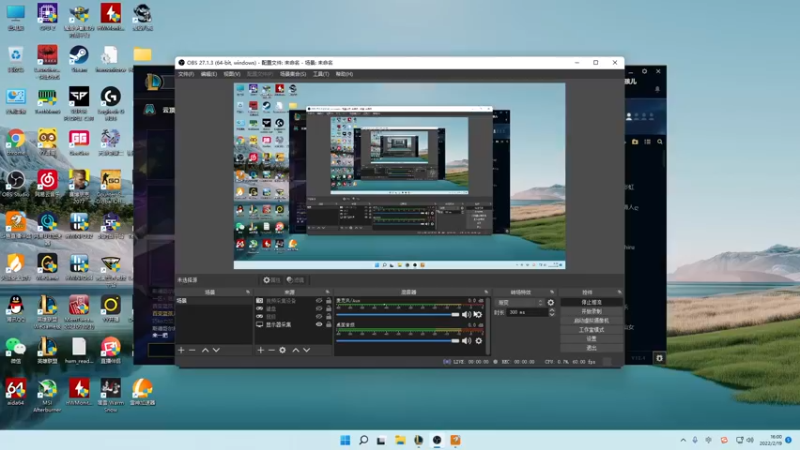
Task: Open the 文件(F) menu
Action: [186, 74]
